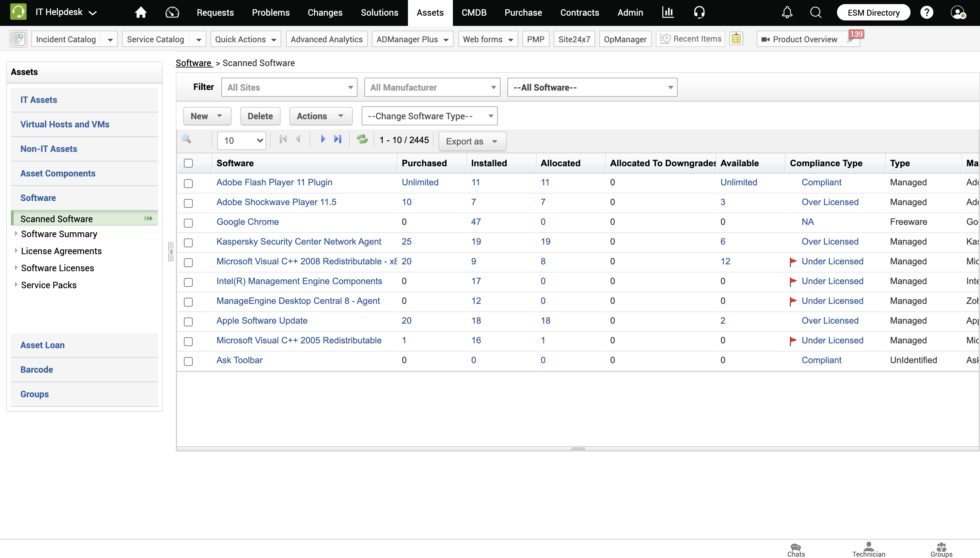Check the Google Chrome row checkbox
This screenshot has height=558, width=980.
(188, 223)
